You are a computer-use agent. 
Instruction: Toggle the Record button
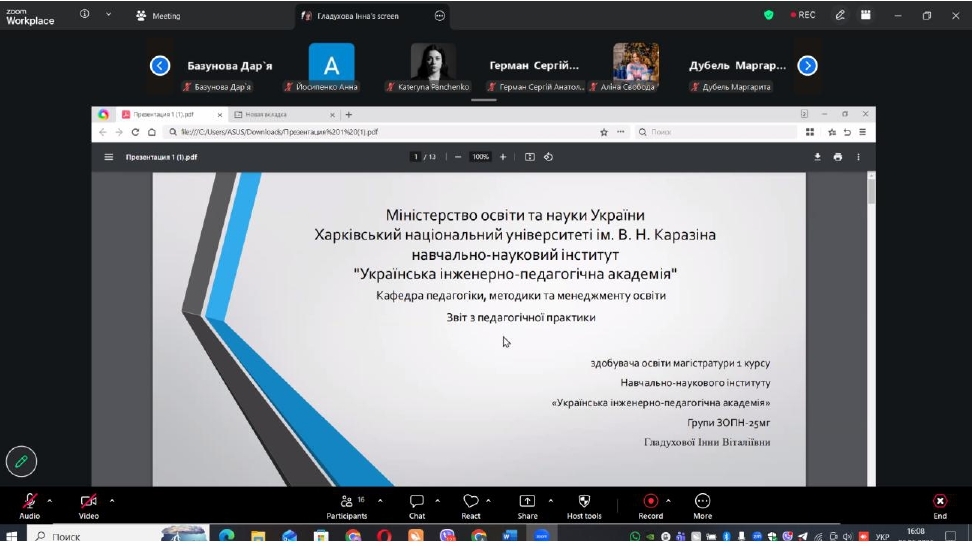pyautogui.click(x=650, y=507)
